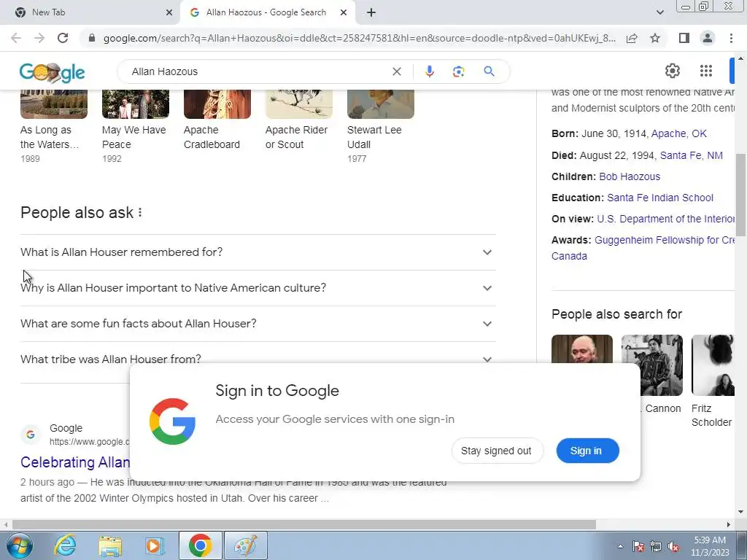The height and width of the screenshot is (560, 747).
Task: Switch to Paint in the taskbar
Action: coord(246,545)
